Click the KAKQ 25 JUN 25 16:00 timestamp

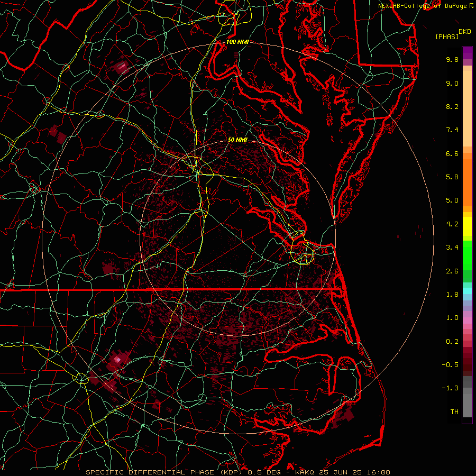342,472
